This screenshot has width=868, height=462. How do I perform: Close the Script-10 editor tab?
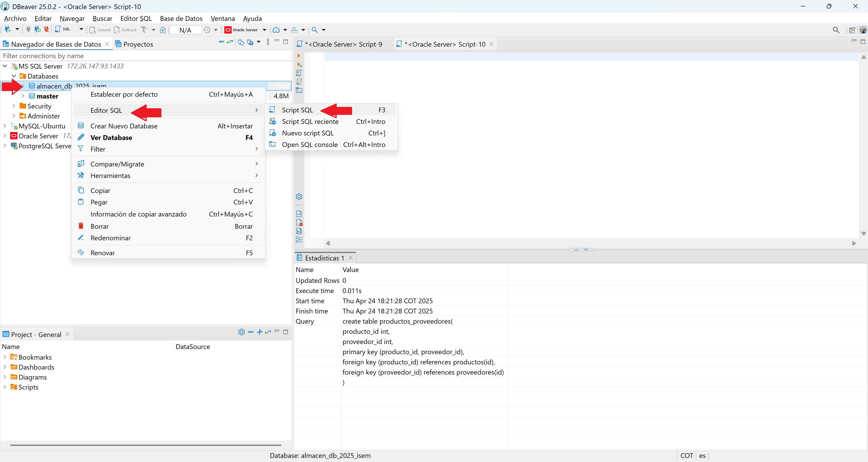(x=491, y=44)
